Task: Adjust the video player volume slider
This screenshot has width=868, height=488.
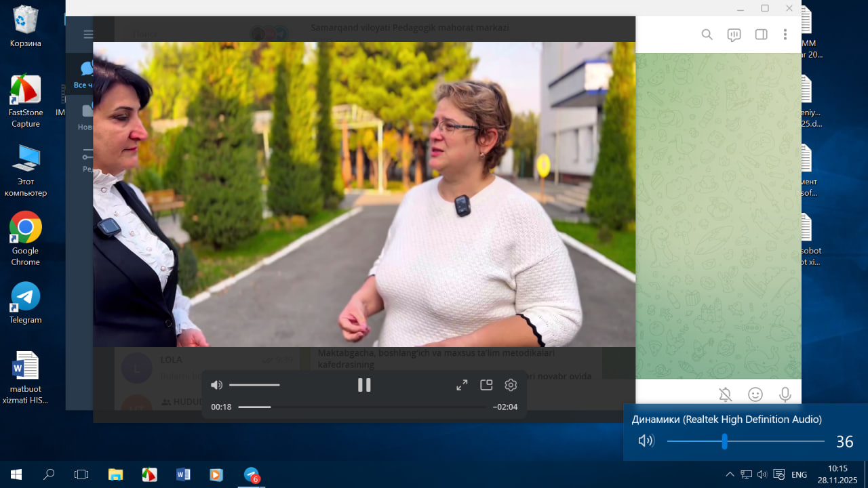Action: point(254,385)
